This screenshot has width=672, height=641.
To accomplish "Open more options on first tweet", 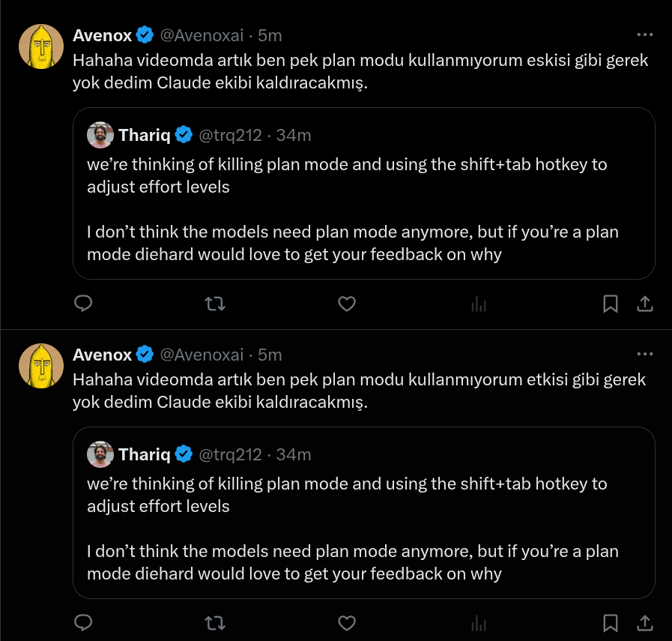I will point(644,34).
